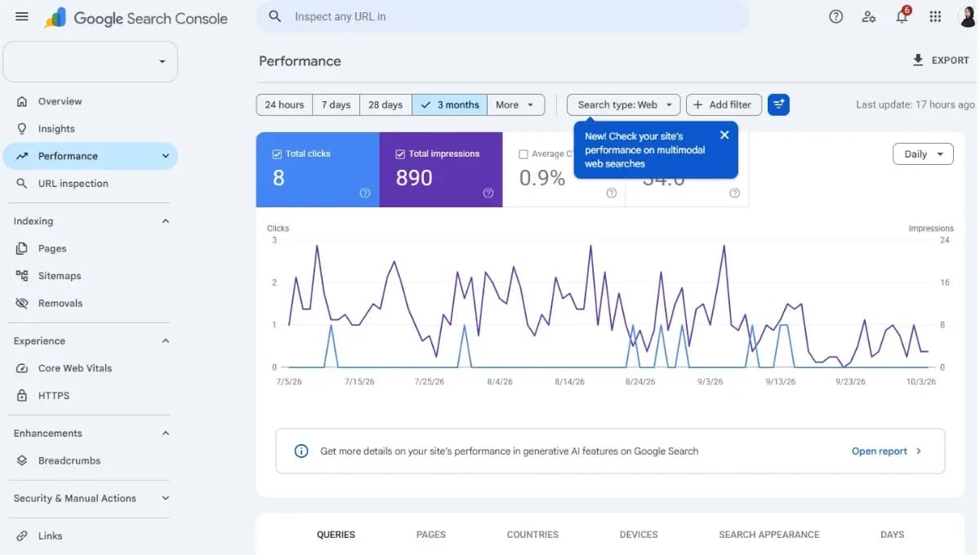Click the help question mark icon
This screenshot has height=555, width=980.
point(835,16)
